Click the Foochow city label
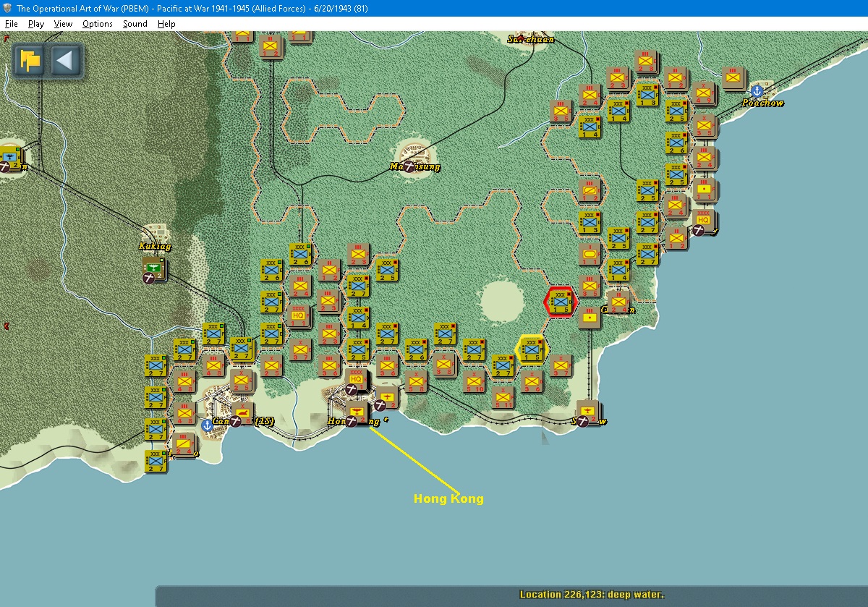This screenshot has width=868, height=607. click(762, 103)
